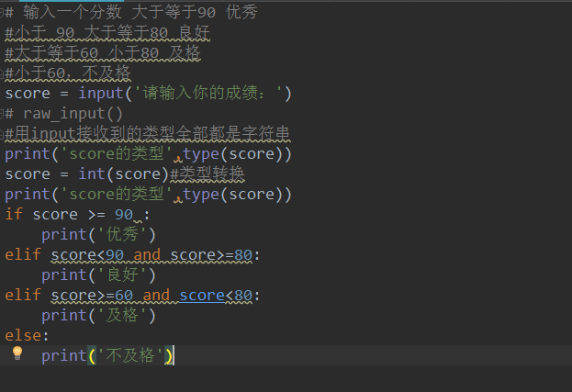The width and height of the screenshot is (572, 392).
Task: Click the comment '#小于60, 不及格'
Action: [x=68, y=73]
